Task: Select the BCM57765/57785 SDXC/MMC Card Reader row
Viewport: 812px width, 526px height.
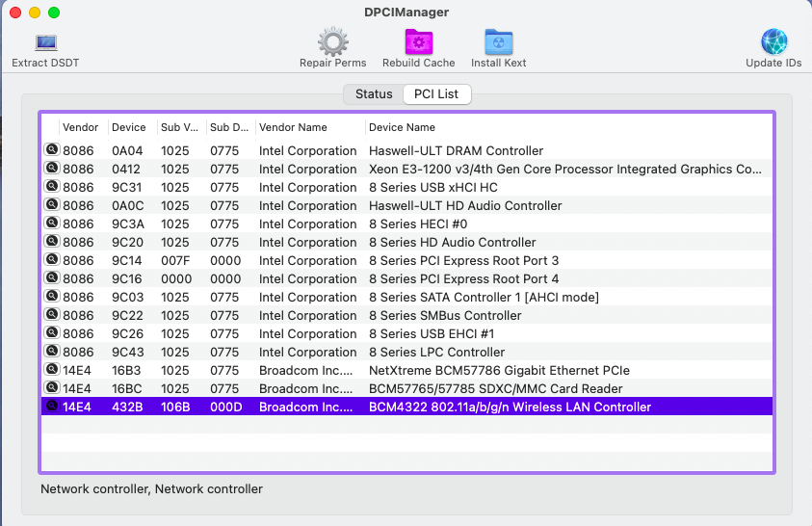Action: tap(495, 388)
